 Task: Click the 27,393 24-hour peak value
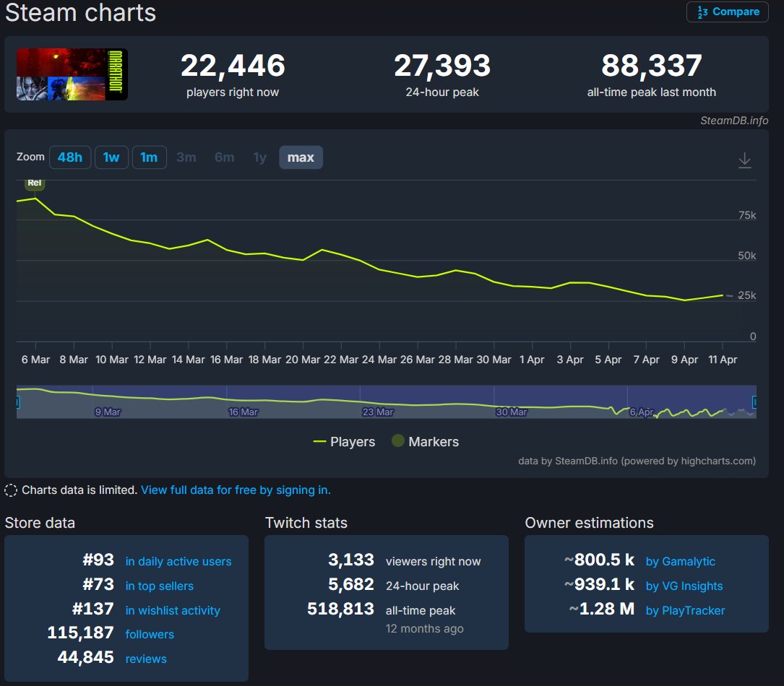[x=442, y=66]
